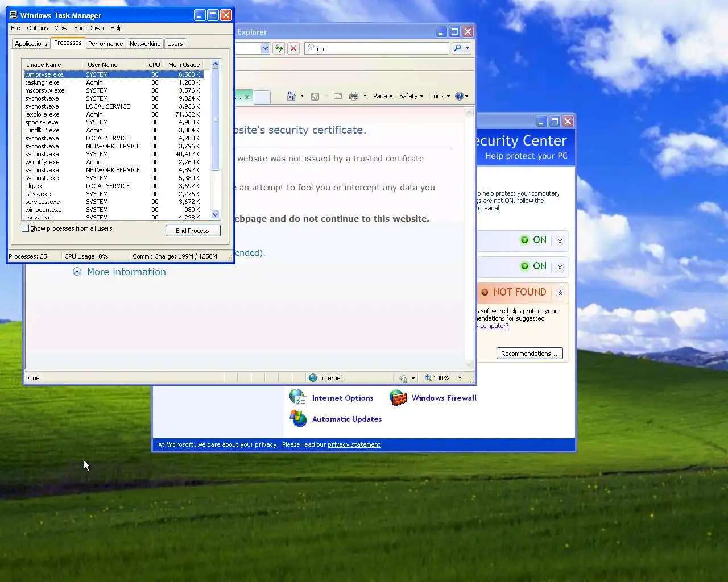Click the zoom magnifier icon at 100%

pyautogui.click(x=428, y=378)
